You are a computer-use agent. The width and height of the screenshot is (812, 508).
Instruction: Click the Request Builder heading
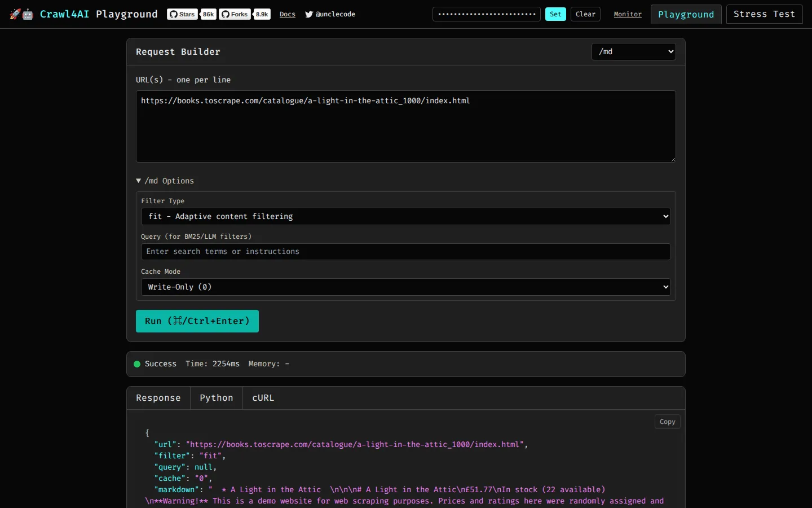click(178, 52)
